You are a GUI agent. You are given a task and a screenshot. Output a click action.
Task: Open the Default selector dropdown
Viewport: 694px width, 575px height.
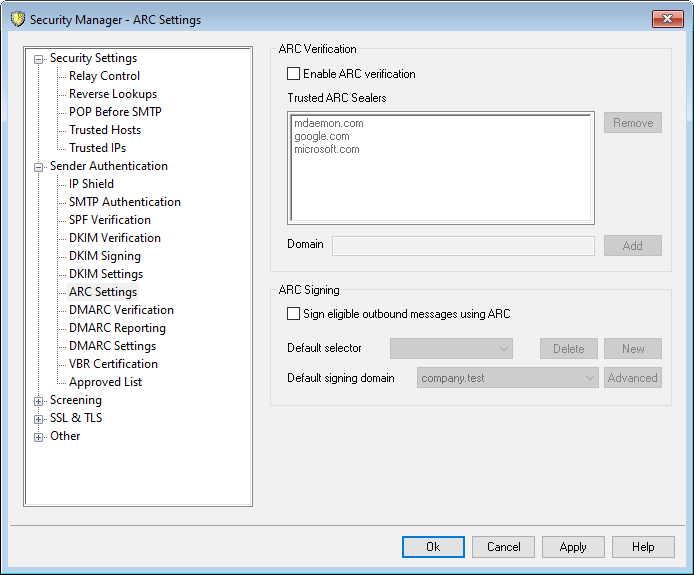click(x=451, y=349)
